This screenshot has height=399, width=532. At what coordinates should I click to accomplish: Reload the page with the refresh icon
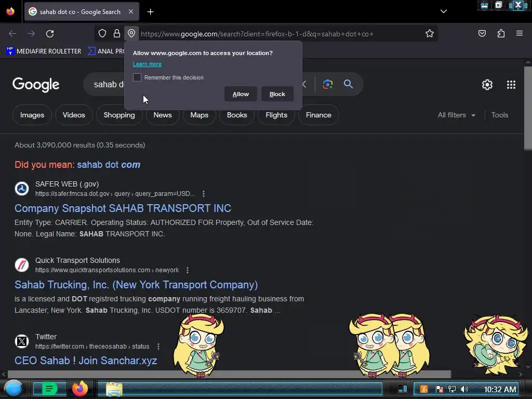(x=50, y=34)
